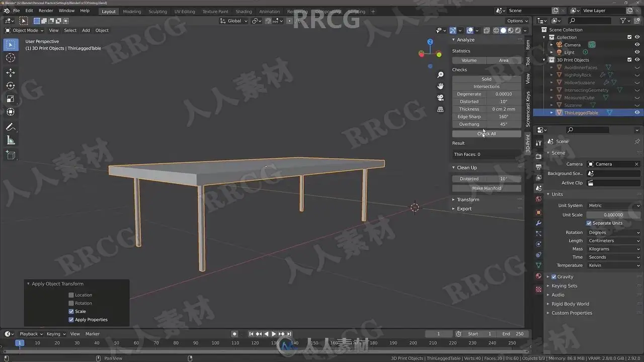Pick the Add Cube tool
This screenshot has width=644, height=362.
coord(11,155)
